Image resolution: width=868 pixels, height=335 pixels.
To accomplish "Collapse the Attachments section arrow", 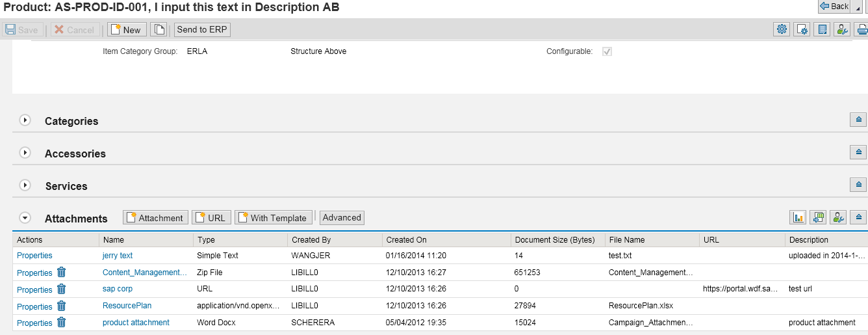I will (x=25, y=218).
